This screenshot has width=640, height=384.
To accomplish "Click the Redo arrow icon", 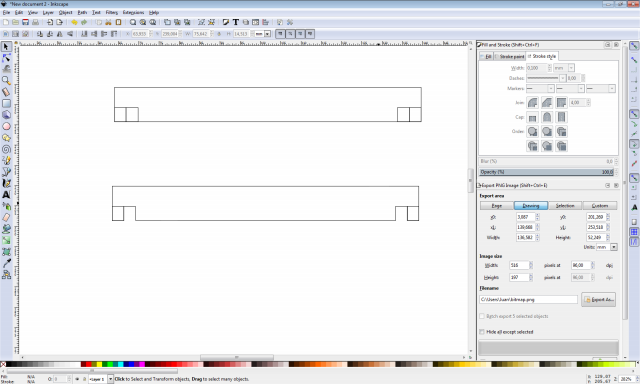I will (84, 22).
